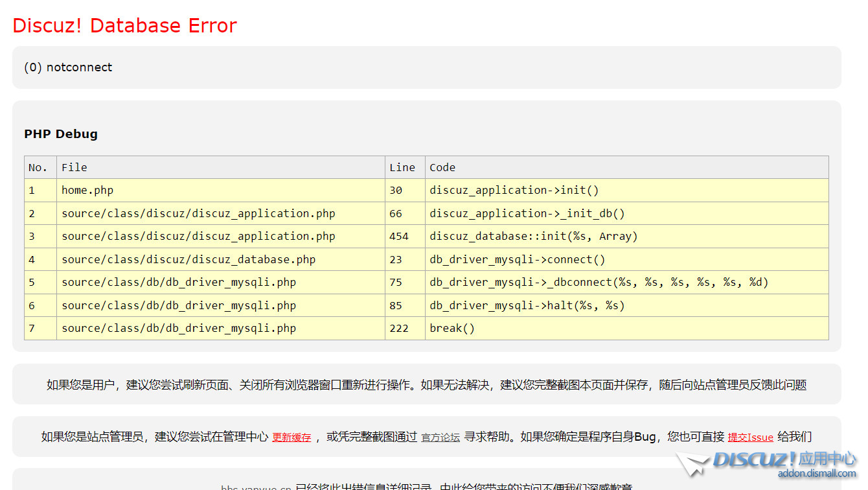Click the Code column header
The width and height of the screenshot is (868, 490).
click(x=442, y=167)
